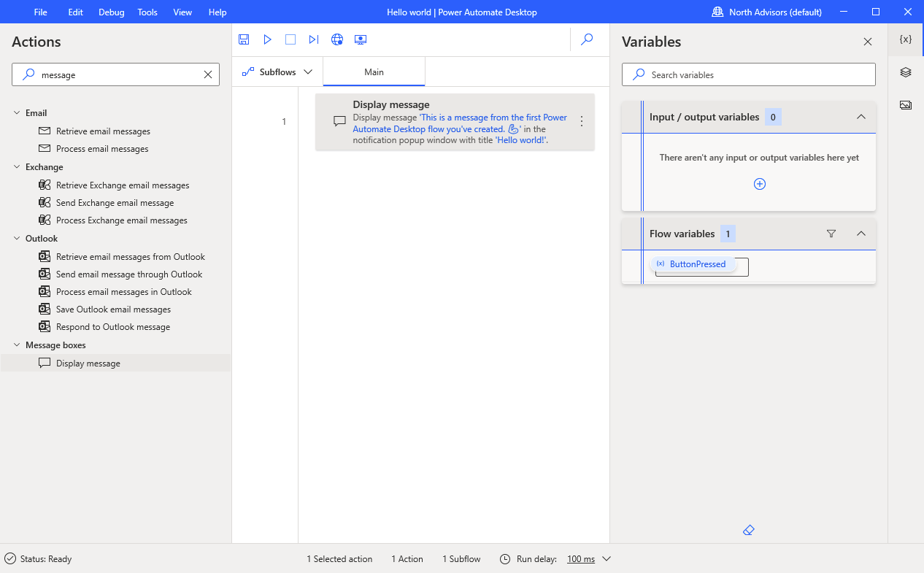Save the flow with the disk icon
Viewport: 924px width, 573px height.
244,40
